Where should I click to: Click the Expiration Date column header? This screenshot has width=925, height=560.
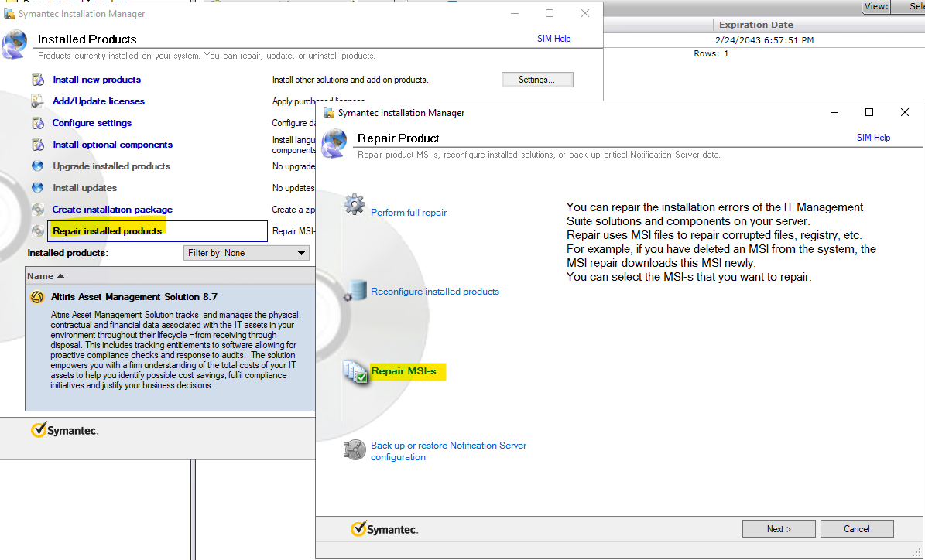[755, 25]
